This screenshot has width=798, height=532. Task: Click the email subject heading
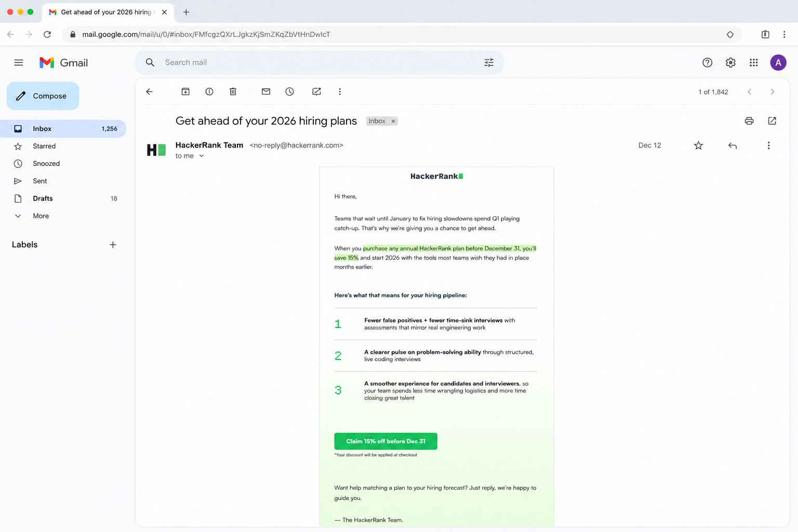tap(266, 121)
